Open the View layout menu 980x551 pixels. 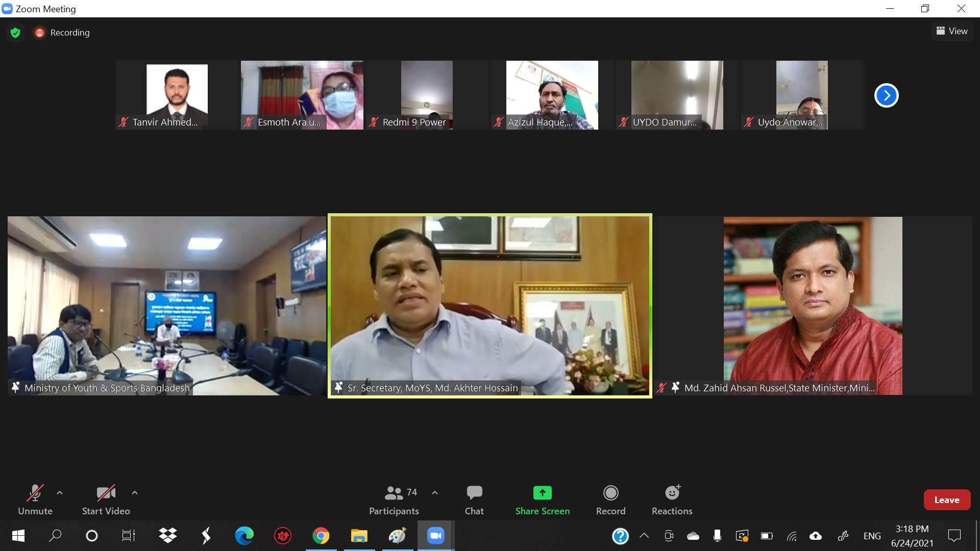[952, 31]
